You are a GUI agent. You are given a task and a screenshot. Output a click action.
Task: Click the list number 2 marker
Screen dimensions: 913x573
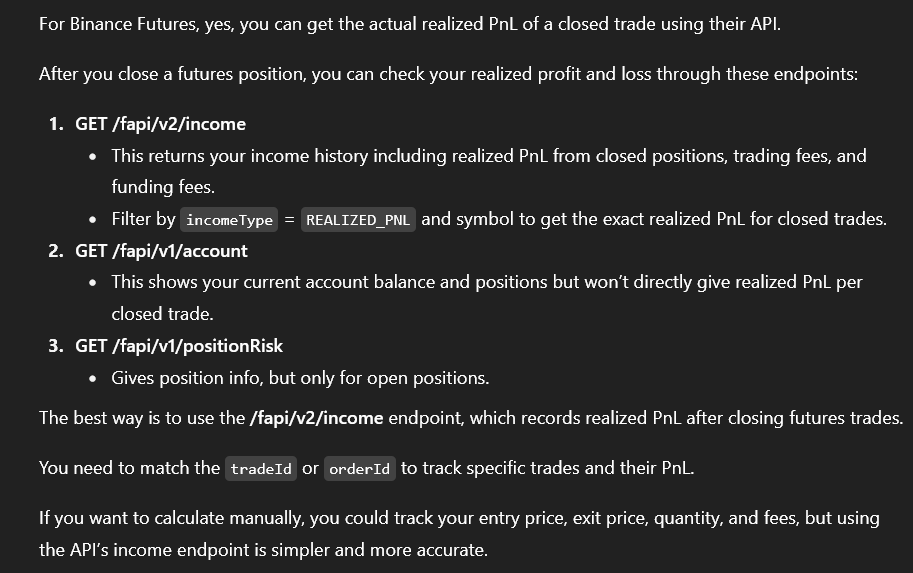click(56, 251)
